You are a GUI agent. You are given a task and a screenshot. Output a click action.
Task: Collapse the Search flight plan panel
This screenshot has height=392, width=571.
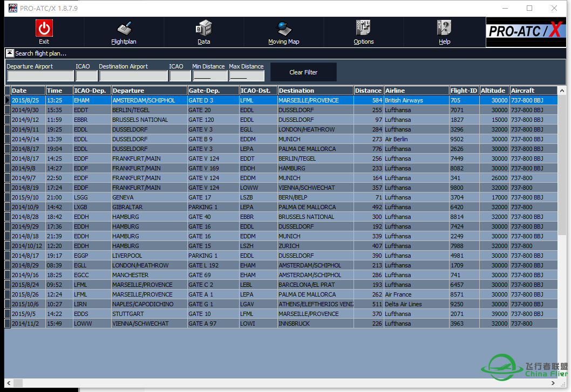[x=9, y=53]
